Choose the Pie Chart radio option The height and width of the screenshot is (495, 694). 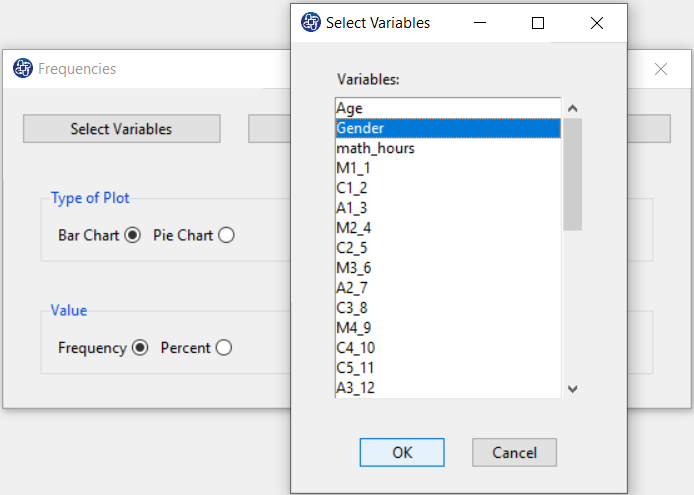click(x=226, y=235)
